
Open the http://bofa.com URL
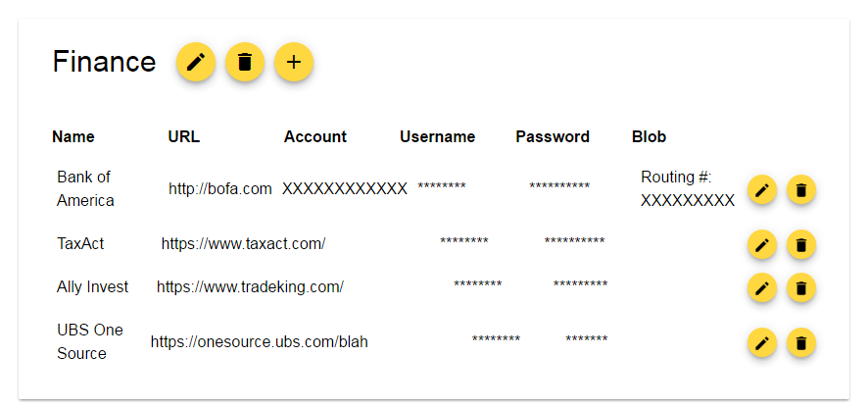click(x=220, y=189)
